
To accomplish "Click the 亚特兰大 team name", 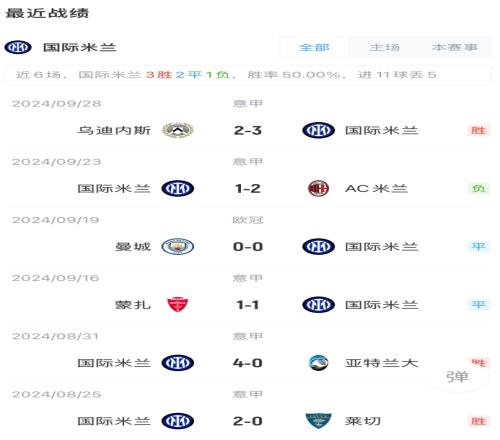I will pos(381,363).
